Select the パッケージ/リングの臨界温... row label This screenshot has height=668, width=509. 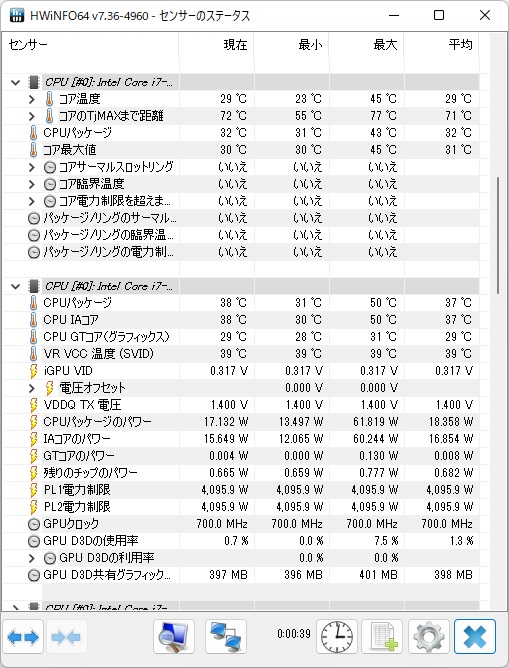click(x=109, y=235)
